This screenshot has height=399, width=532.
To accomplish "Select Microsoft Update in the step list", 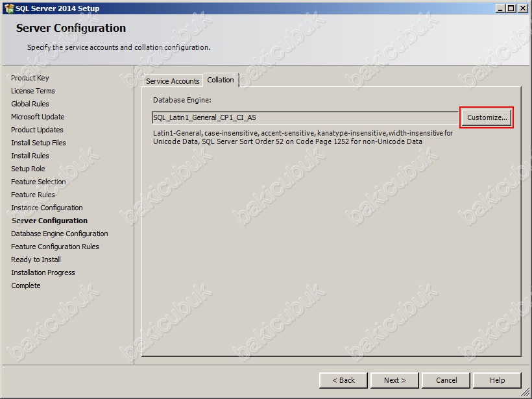I will 38,117.
